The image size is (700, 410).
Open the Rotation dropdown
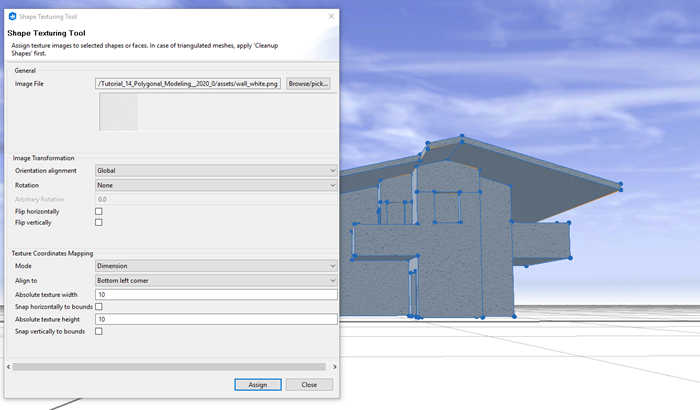point(216,185)
